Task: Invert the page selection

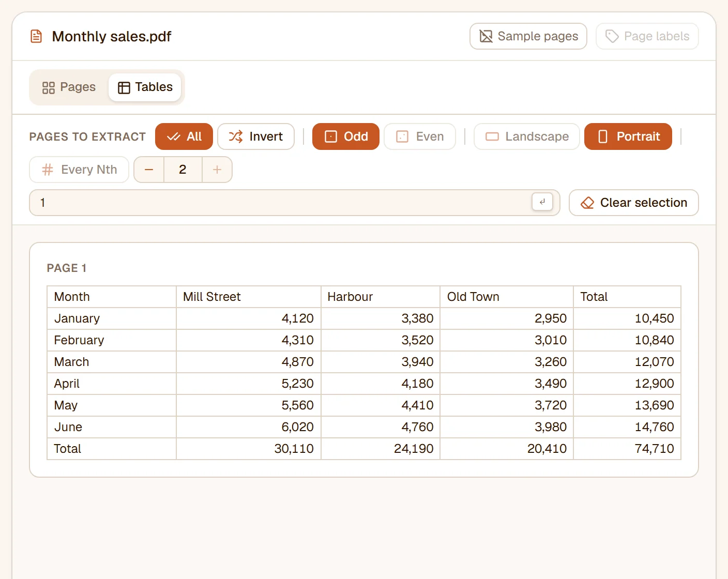Action: pos(256,136)
